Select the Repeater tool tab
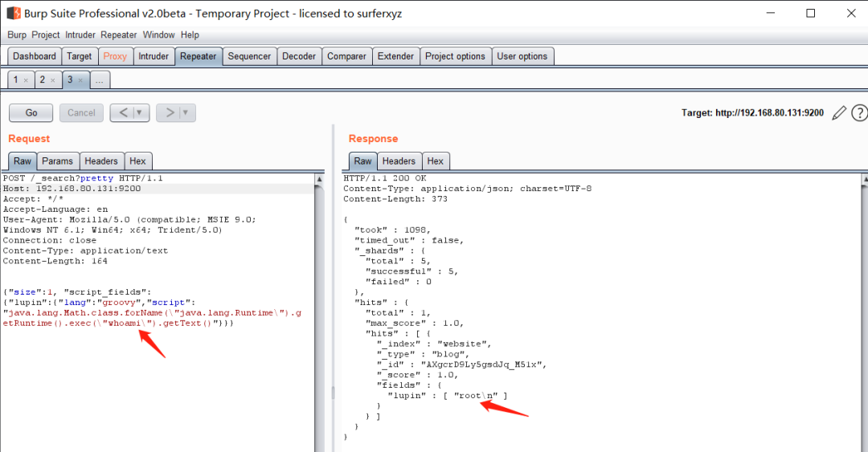Image resolution: width=868 pixels, height=452 pixels. [199, 56]
